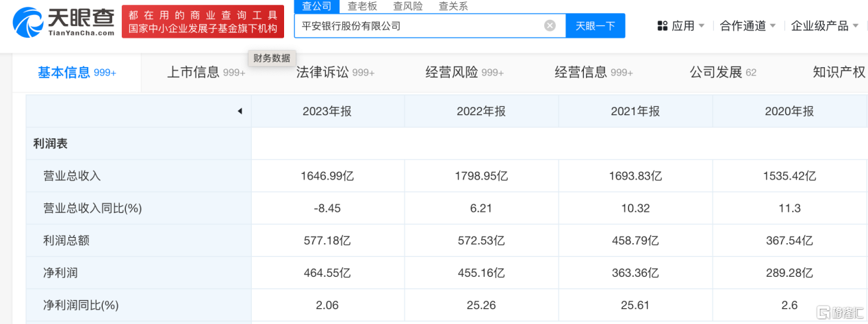Viewport: 868px width, 324px height.
Task: Click the 2.06 net profit growth cell
Action: [327, 305]
